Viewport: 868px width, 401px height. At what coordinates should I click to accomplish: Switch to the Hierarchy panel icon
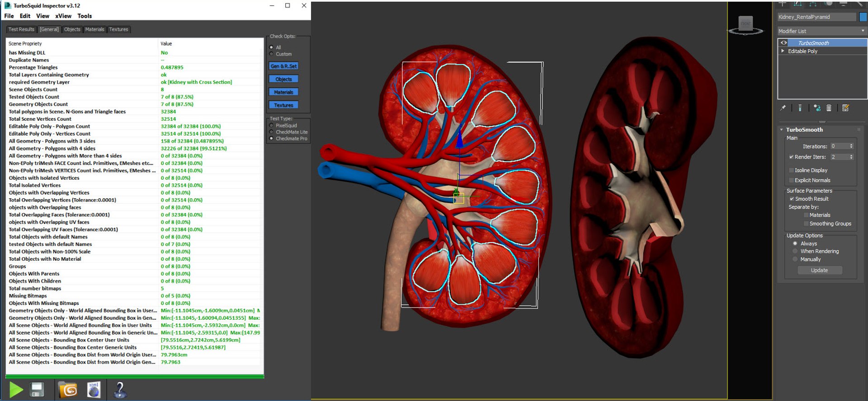click(x=813, y=3)
